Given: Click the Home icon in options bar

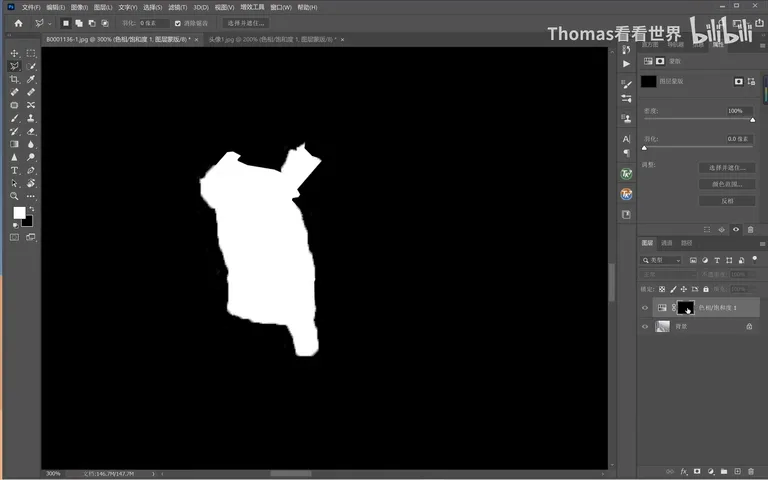Looking at the screenshot, I should [x=19, y=23].
